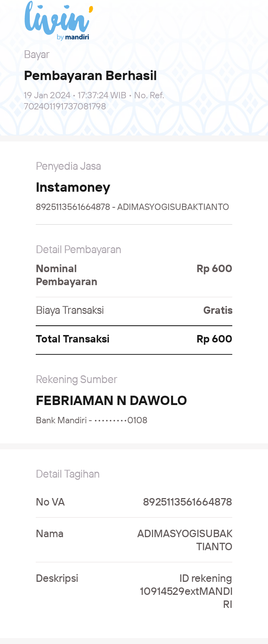268x644 pixels.
Task: Select the No VA value 8925113561664878
Action: tap(188, 502)
